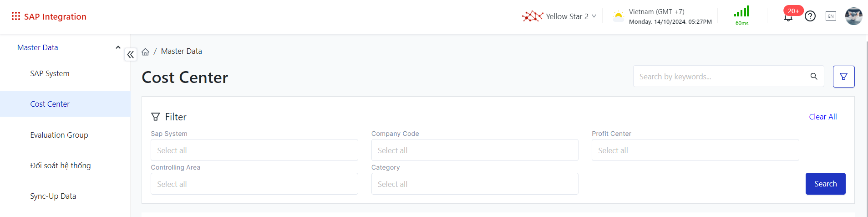Image resolution: width=868 pixels, height=217 pixels.
Task: Open the Sap System filter dropdown
Action: point(254,150)
